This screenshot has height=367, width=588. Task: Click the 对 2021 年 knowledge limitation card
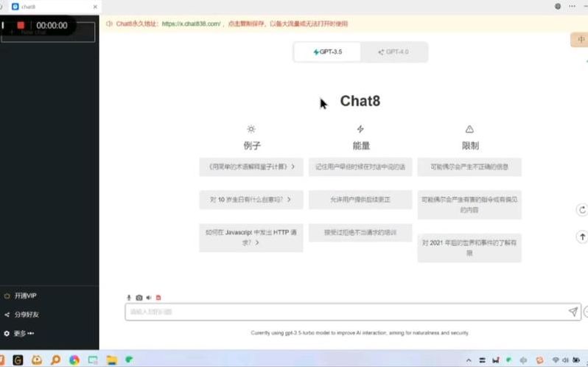[x=469, y=248]
